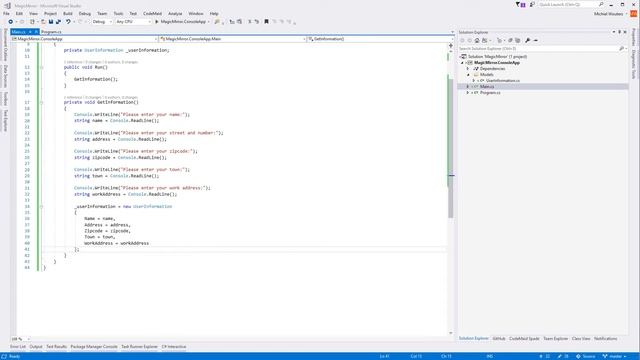Open the notifications flag icon
The image size is (640, 360).
(x=521, y=4)
